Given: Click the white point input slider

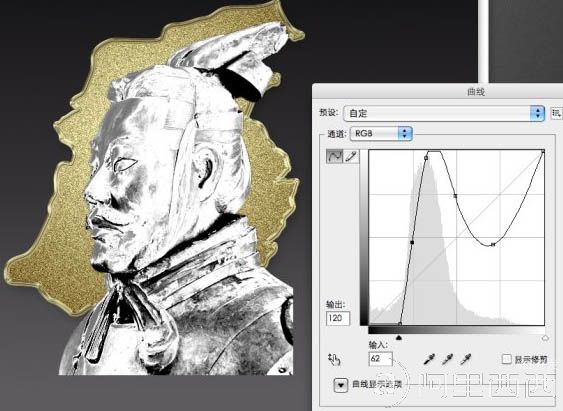Looking at the screenshot, I should tap(545, 338).
